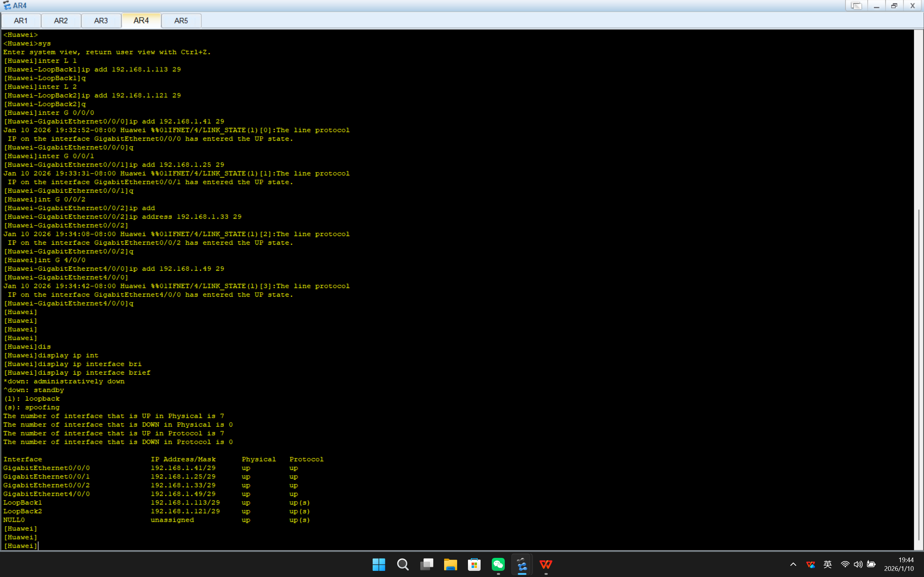
Task: Open the volume control tray icon
Action: pyautogui.click(x=858, y=564)
